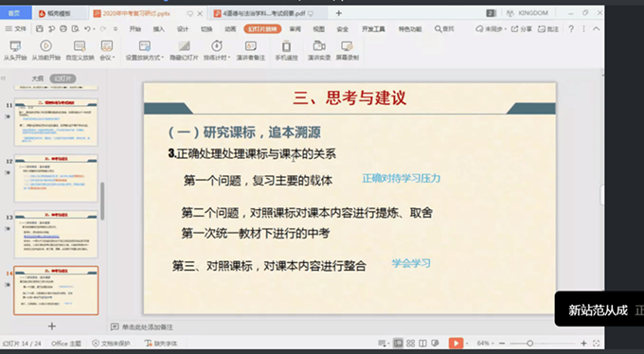
Task: Open the 未同步 sync status dropdown
Action: (491, 28)
